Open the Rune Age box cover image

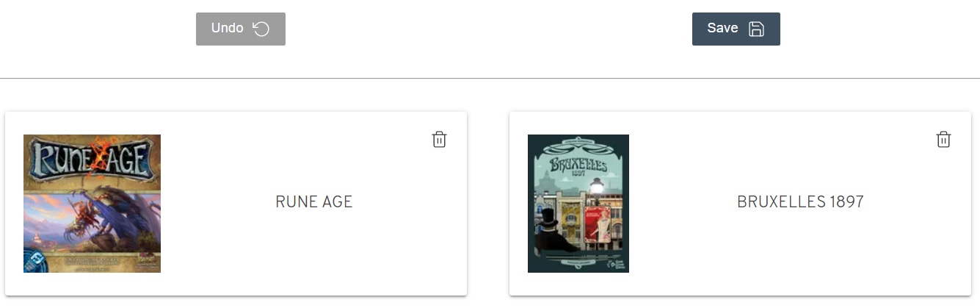92,204
